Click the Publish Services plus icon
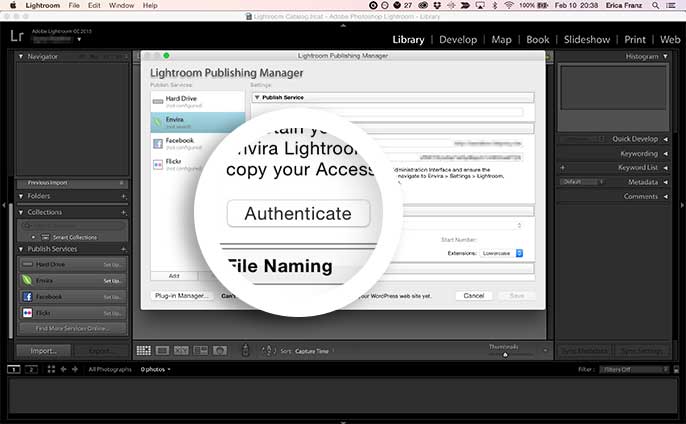Image resolution: width=686 pixels, height=424 pixels. tap(124, 249)
